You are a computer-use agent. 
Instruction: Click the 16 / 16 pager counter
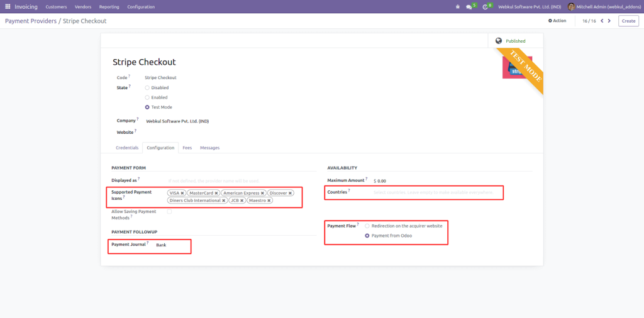click(x=589, y=21)
